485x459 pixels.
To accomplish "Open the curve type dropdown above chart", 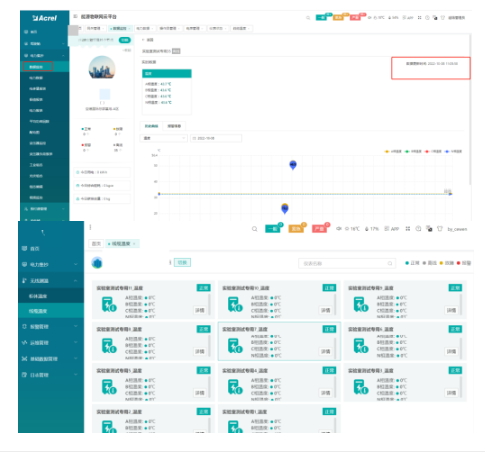I will coord(163,138).
